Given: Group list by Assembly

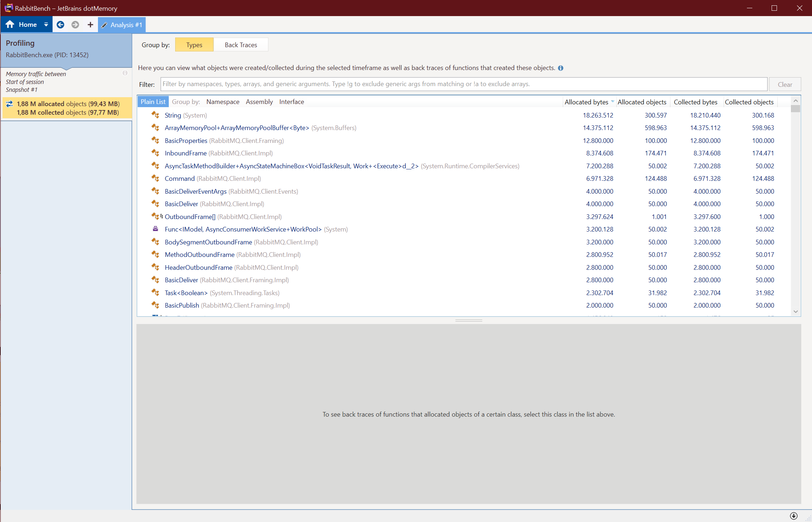Looking at the screenshot, I should click(259, 102).
